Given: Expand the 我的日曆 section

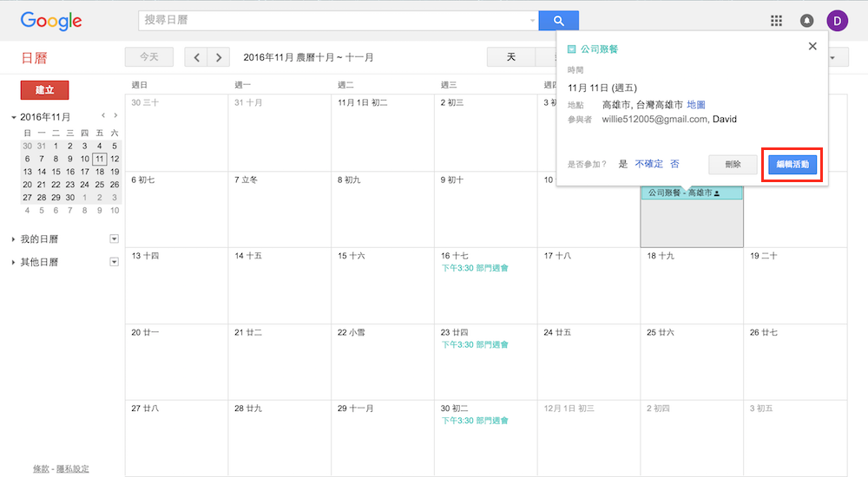Looking at the screenshot, I should [x=14, y=239].
